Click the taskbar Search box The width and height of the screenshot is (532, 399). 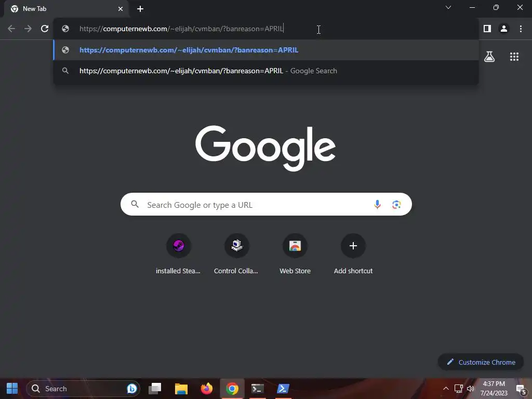(83, 389)
